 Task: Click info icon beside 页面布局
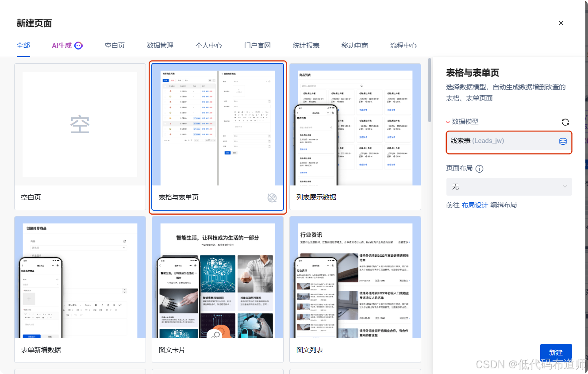[x=479, y=169]
